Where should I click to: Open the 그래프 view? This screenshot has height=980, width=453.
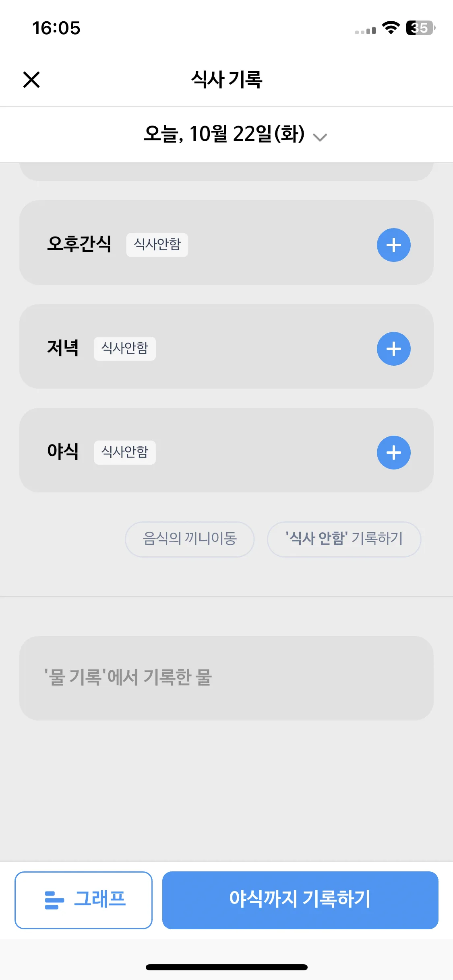pyautogui.click(x=83, y=900)
